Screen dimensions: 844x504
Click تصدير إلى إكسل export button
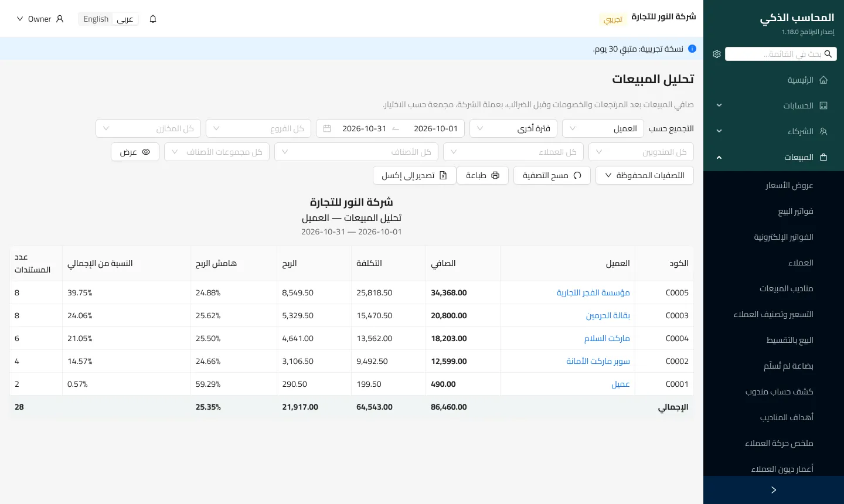[x=414, y=175]
